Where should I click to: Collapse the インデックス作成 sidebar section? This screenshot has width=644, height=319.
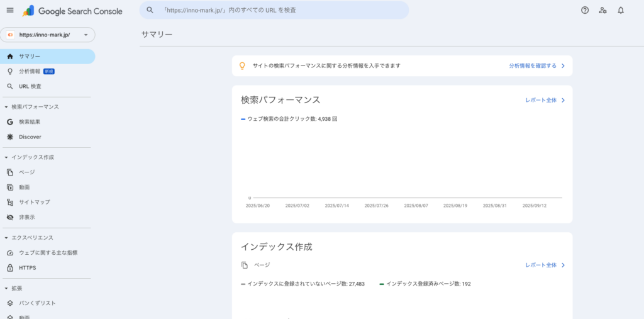6,157
